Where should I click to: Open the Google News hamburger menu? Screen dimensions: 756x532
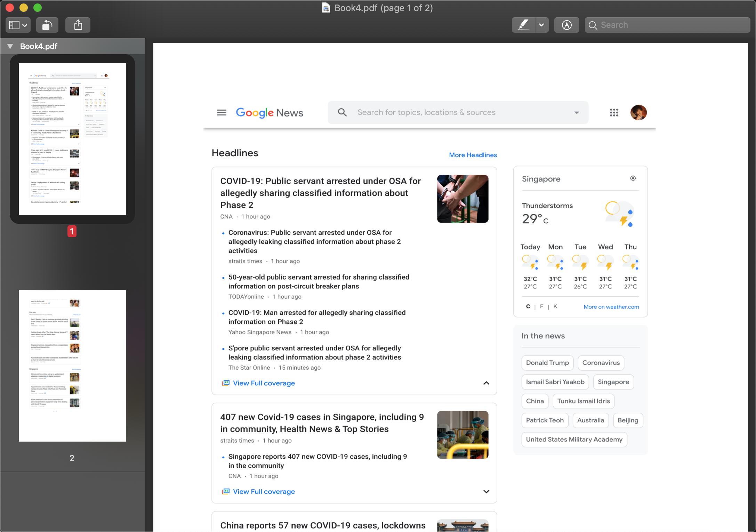pos(222,113)
